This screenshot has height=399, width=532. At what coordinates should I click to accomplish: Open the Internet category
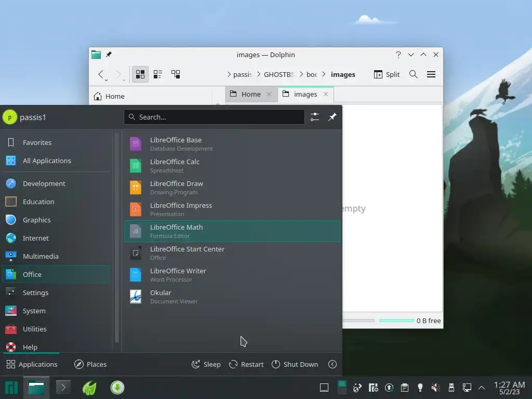[x=56, y=238]
